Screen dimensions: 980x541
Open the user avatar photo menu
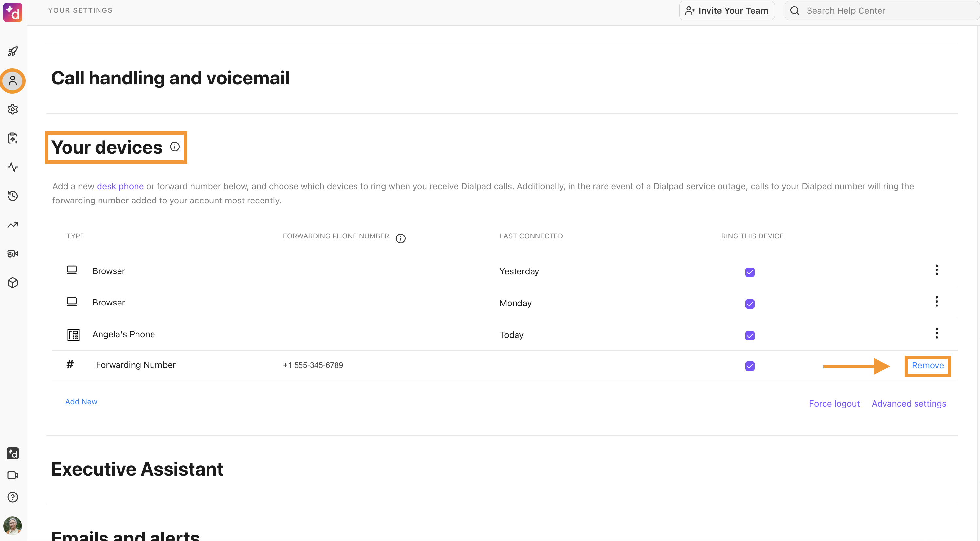[12, 526]
